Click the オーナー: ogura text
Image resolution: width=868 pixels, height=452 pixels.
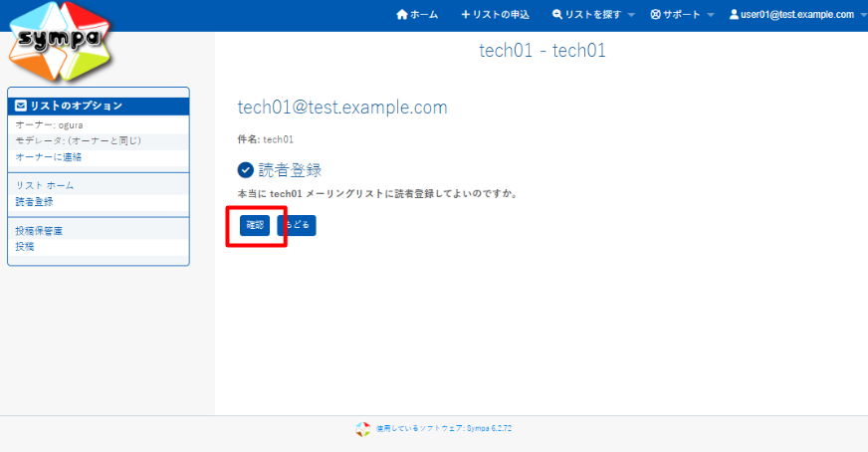pyautogui.click(x=49, y=125)
